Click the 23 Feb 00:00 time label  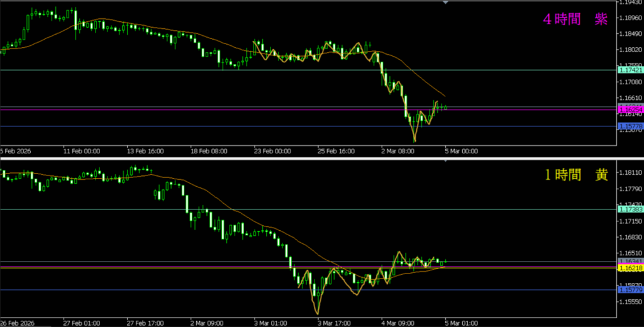[272, 151]
